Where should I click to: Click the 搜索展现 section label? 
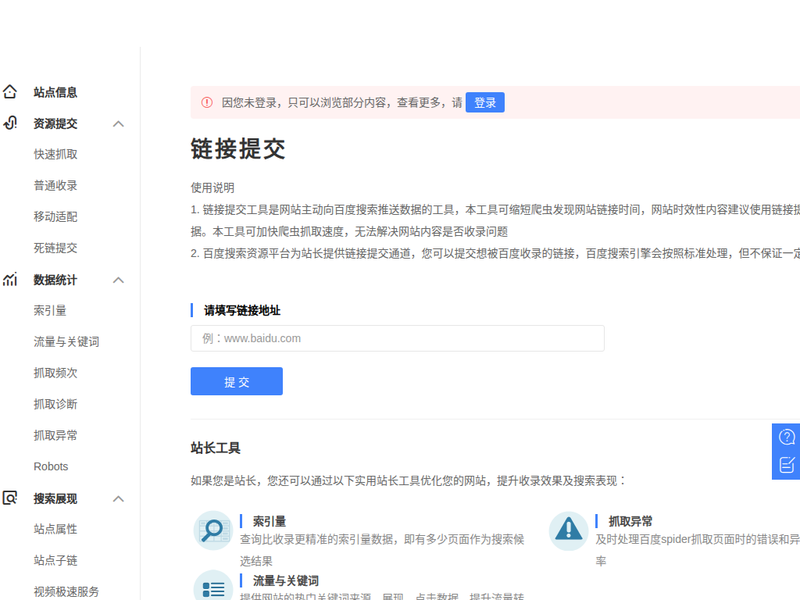click(55, 498)
